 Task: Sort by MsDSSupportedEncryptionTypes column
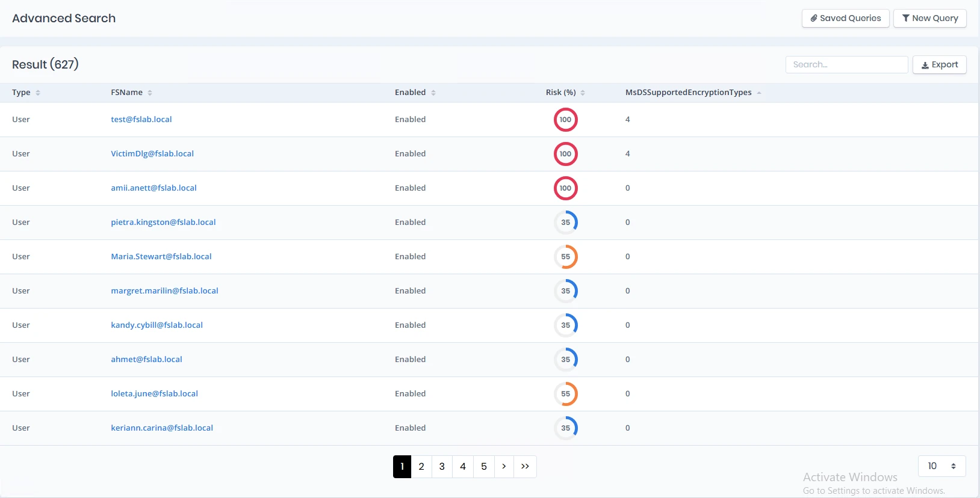click(x=759, y=93)
